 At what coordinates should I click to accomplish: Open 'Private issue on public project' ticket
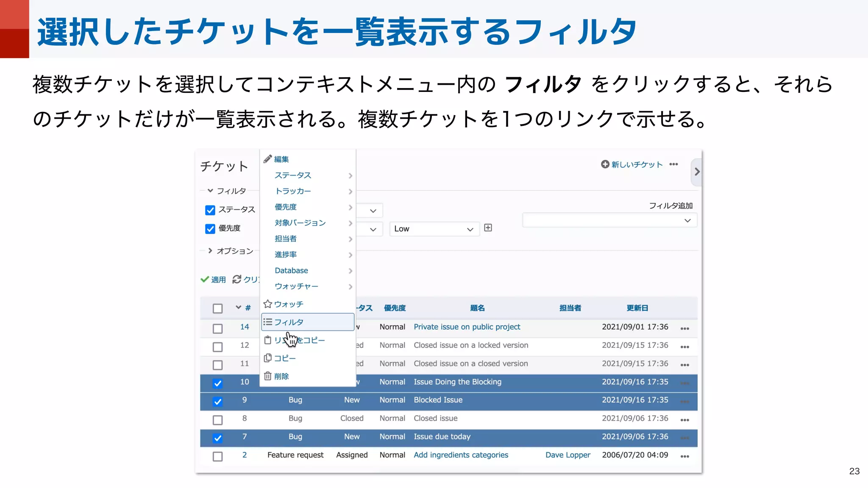click(x=467, y=327)
